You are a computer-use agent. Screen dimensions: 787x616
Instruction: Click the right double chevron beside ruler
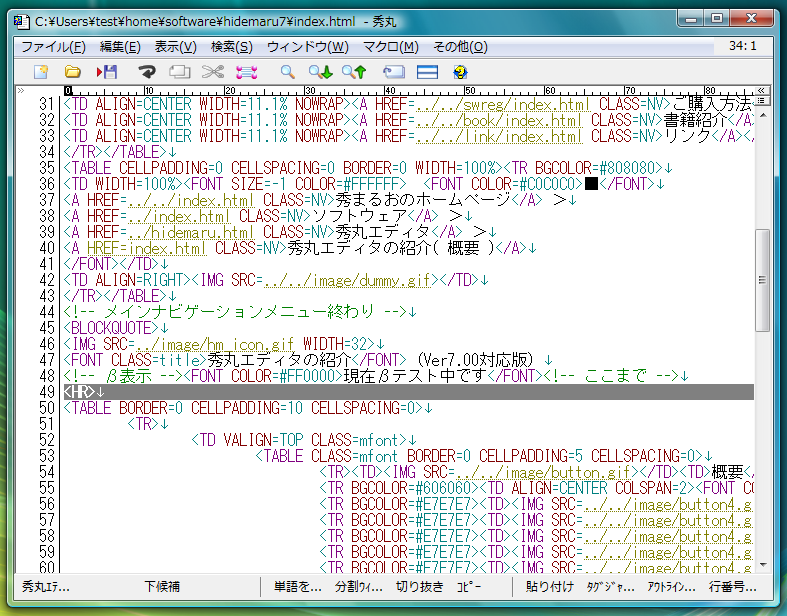pyautogui.click(x=761, y=90)
